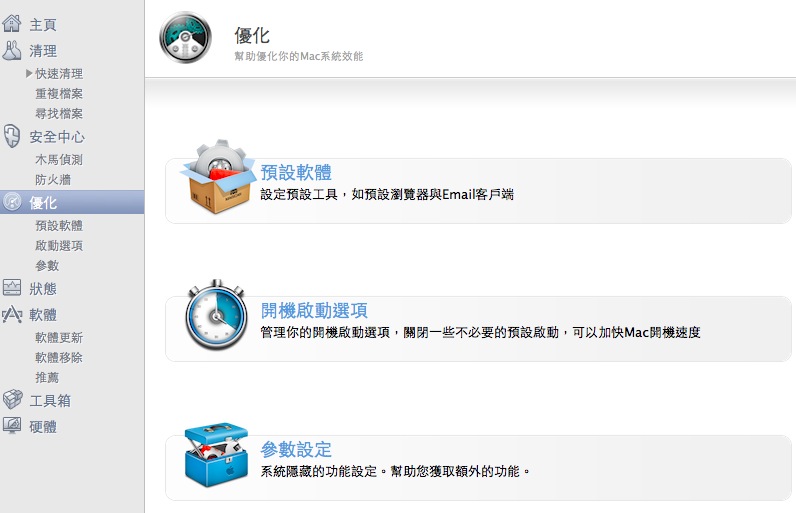This screenshot has width=796, height=513.
Task: Expand the 快速清理 disclosure triangle
Action: point(29,74)
